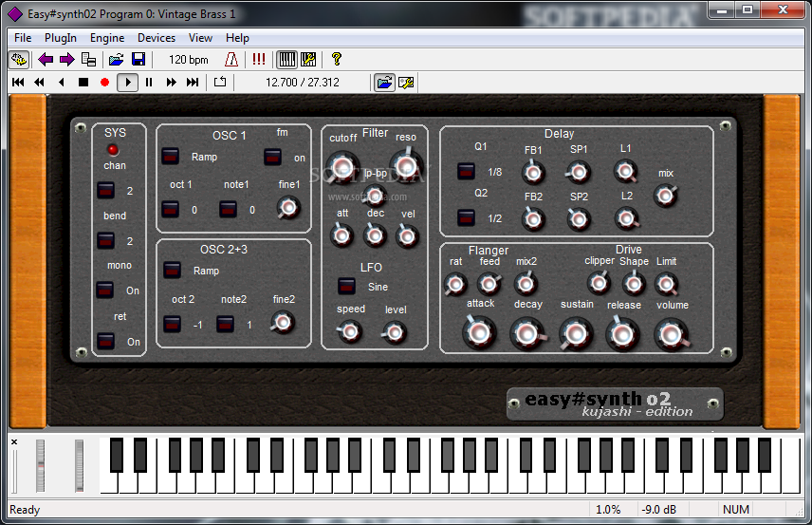
Task: Open bank file with folder icon
Action: [116, 60]
